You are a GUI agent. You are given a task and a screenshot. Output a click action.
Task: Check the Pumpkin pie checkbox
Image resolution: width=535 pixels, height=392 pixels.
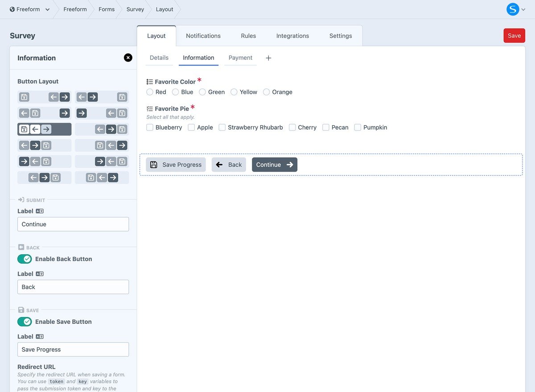(x=358, y=127)
